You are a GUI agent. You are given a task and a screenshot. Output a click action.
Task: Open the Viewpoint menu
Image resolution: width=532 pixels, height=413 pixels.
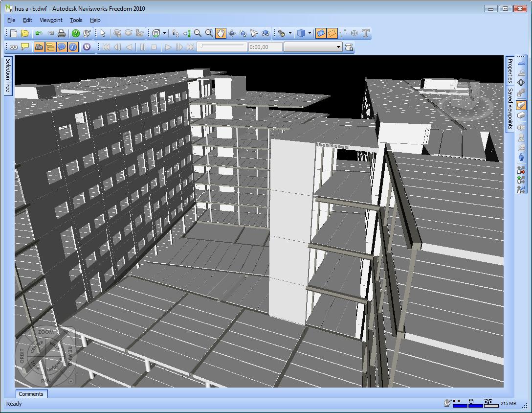tap(51, 20)
